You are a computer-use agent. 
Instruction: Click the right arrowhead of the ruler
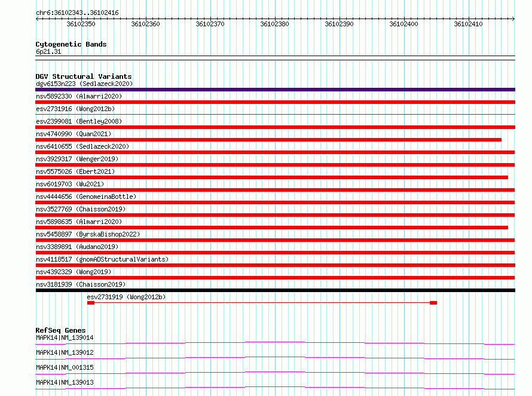[x=513, y=19]
